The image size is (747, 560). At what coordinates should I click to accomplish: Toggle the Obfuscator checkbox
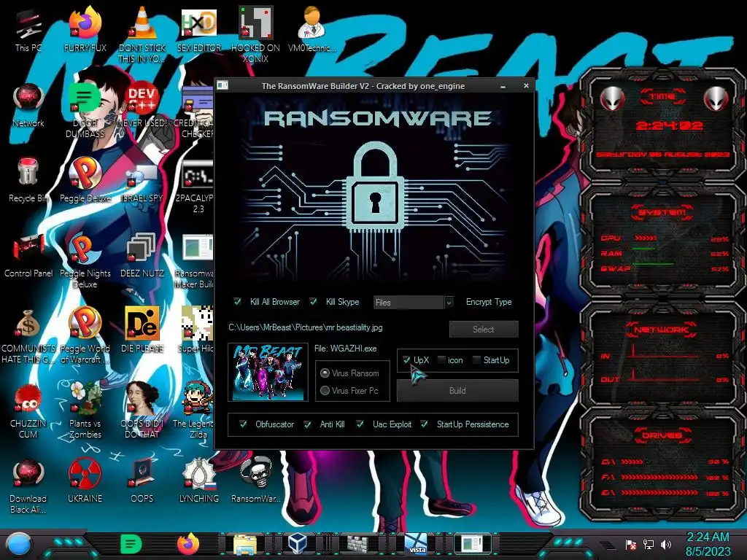coord(243,424)
